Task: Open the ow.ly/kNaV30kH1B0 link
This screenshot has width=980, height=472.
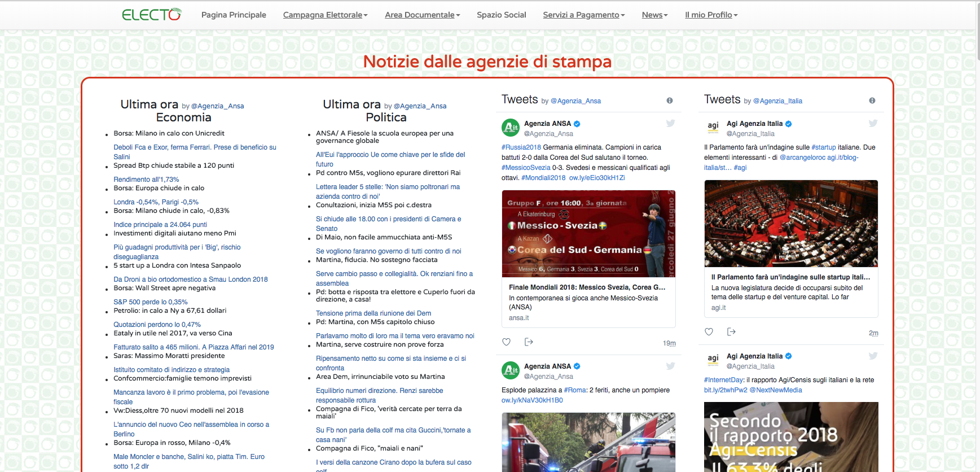Action: point(532,400)
